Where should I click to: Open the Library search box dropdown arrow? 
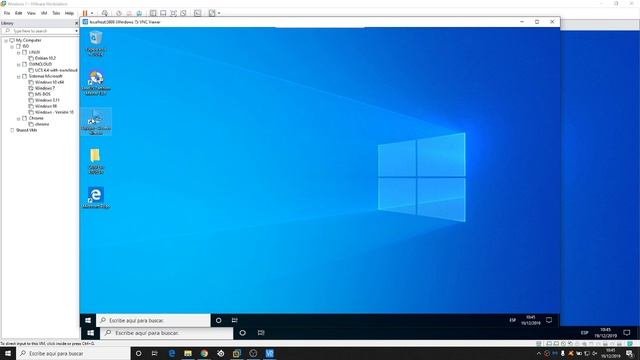[76, 31]
